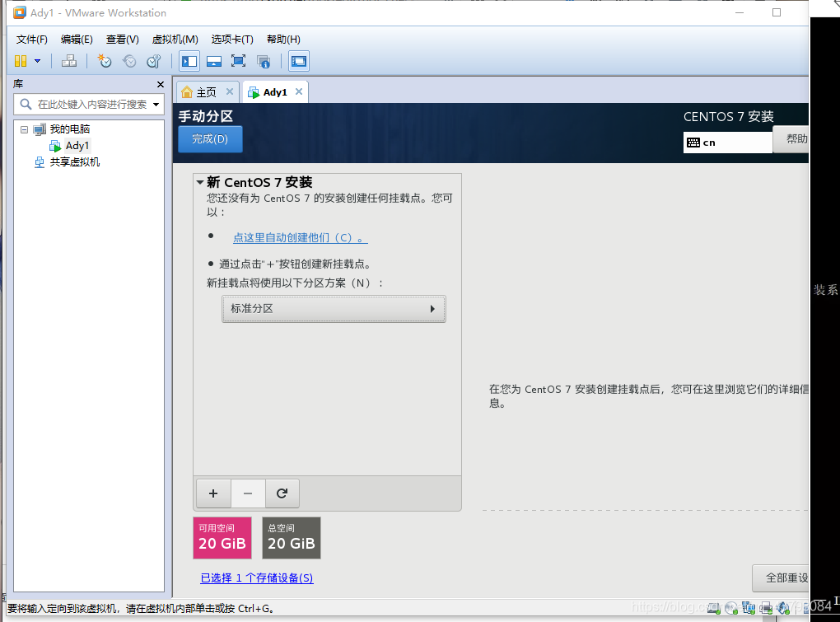Enter full screen mode icon
Image resolution: width=840 pixels, height=622 pixels.
238,61
